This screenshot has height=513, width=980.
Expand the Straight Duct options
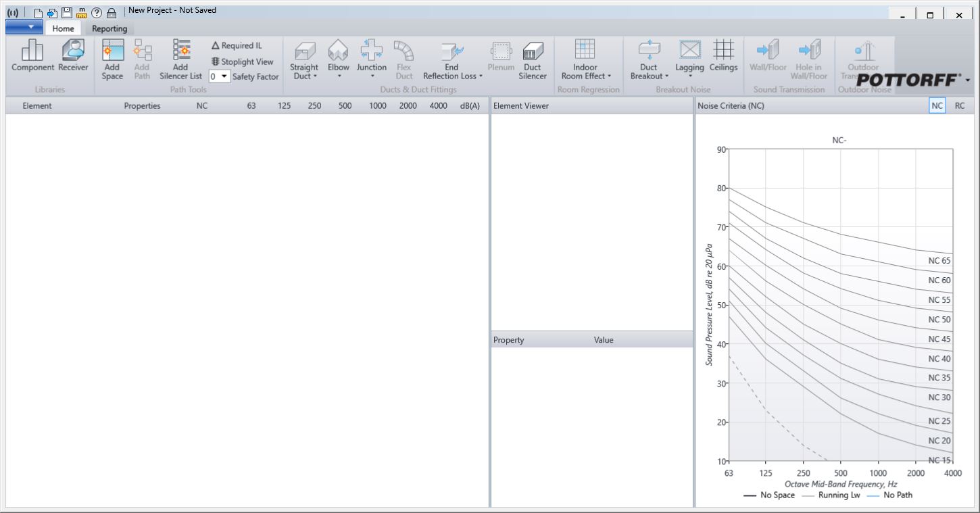click(x=304, y=71)
